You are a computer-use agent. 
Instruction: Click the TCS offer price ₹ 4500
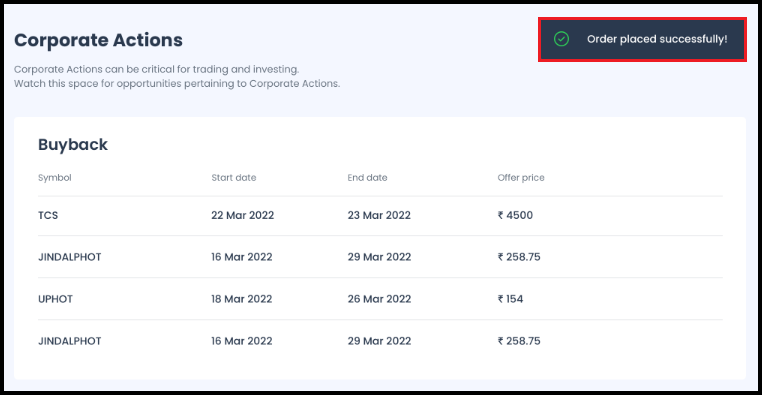[515, 215]
